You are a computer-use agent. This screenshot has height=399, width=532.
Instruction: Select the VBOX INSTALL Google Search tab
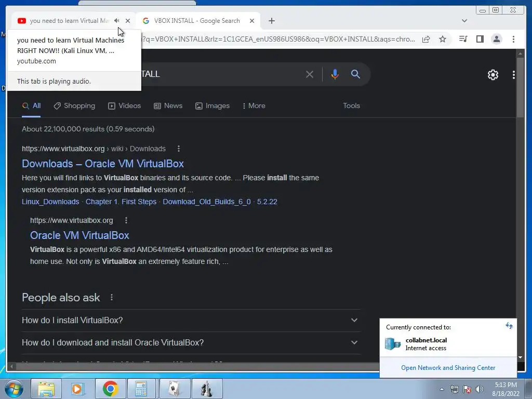click(197, 21)
